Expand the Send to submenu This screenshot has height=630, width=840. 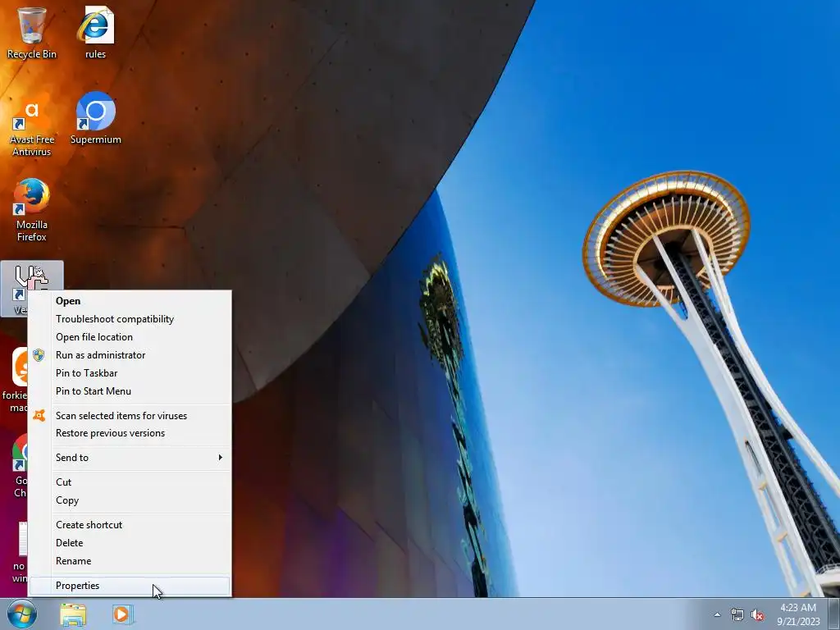point(130,458)
